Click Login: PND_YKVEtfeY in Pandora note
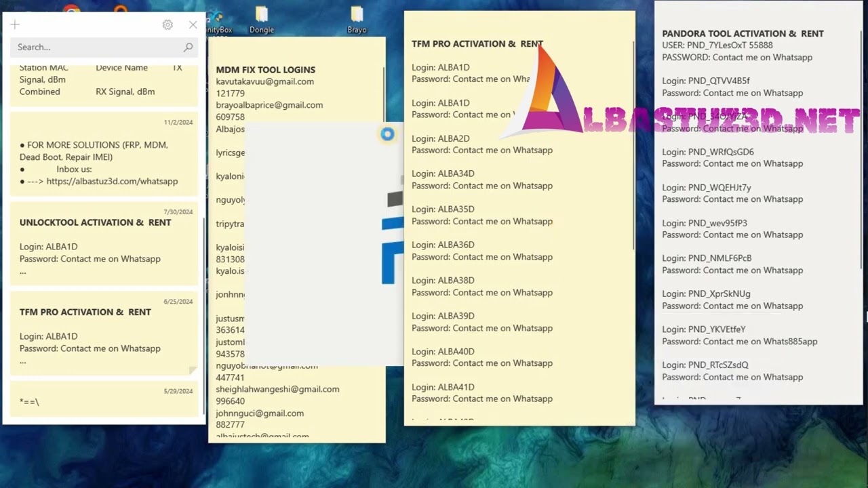The height and width of the screenshot is (488, 868). pyautogui.click(x=704, y=329)
